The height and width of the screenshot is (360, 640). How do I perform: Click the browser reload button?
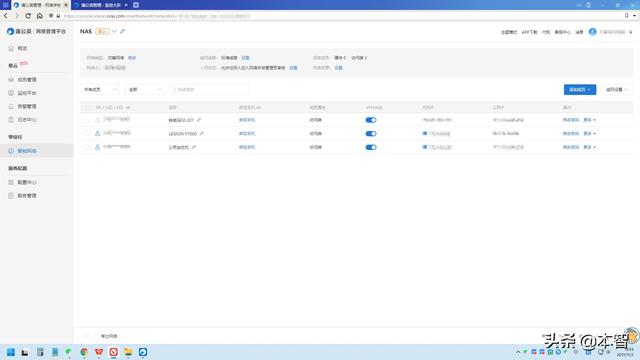tap(28, 16)
